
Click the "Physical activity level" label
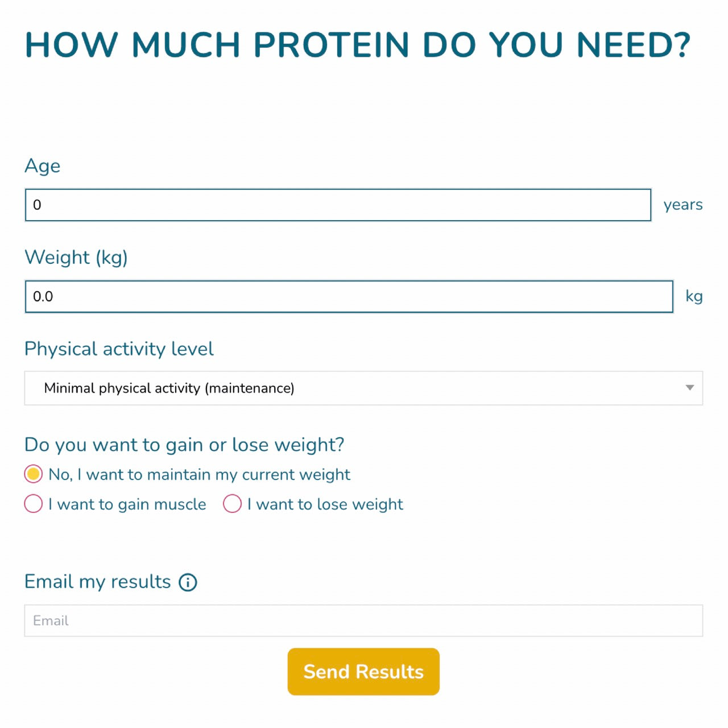(x=119, y=349)
